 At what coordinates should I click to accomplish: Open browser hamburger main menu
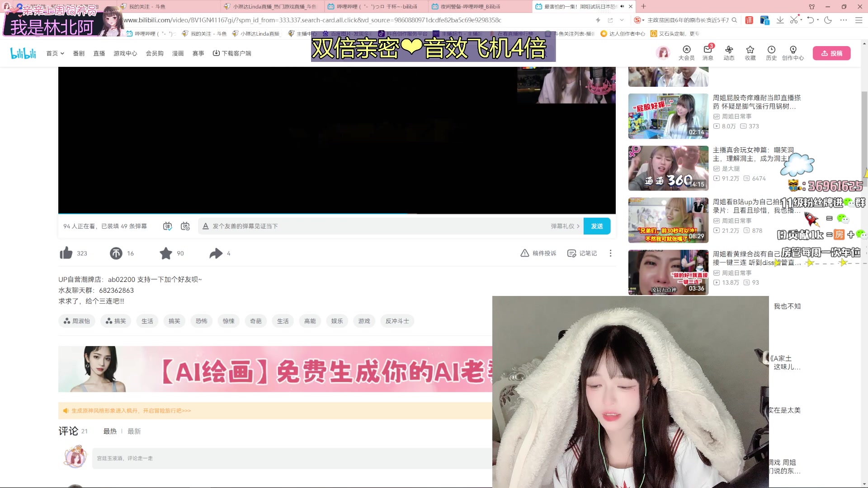coord(859,20)
